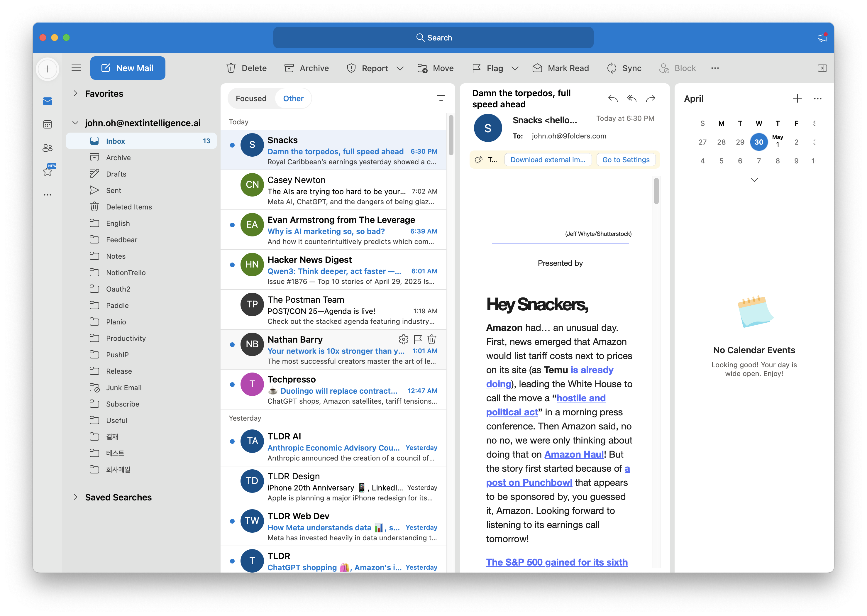The image size is (867, 616).
Task: Open Hacker News Digest email
Action: click(x=333, y=270)
